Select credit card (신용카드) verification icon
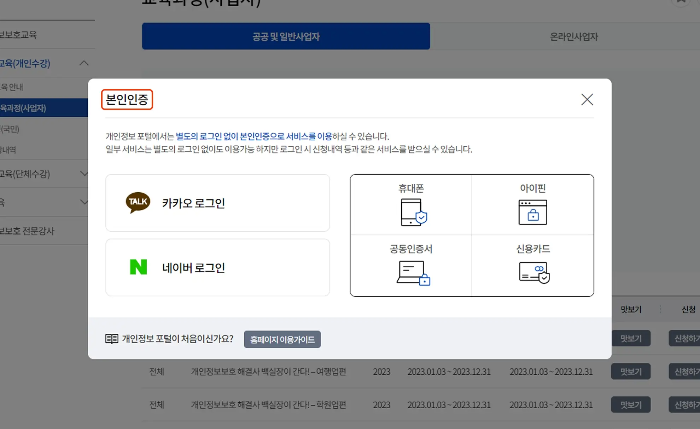This screenshot has width=700, height=429. [534, 272]
